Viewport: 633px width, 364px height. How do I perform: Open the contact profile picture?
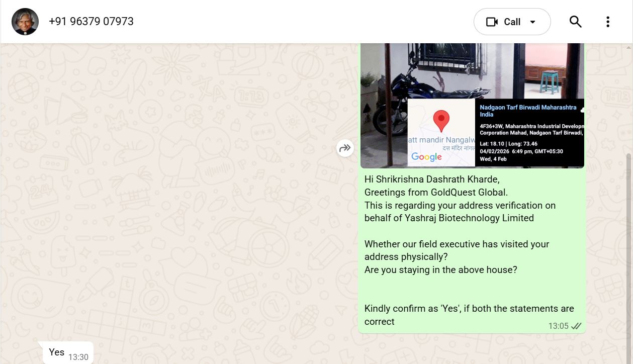(x=25, y=22)
